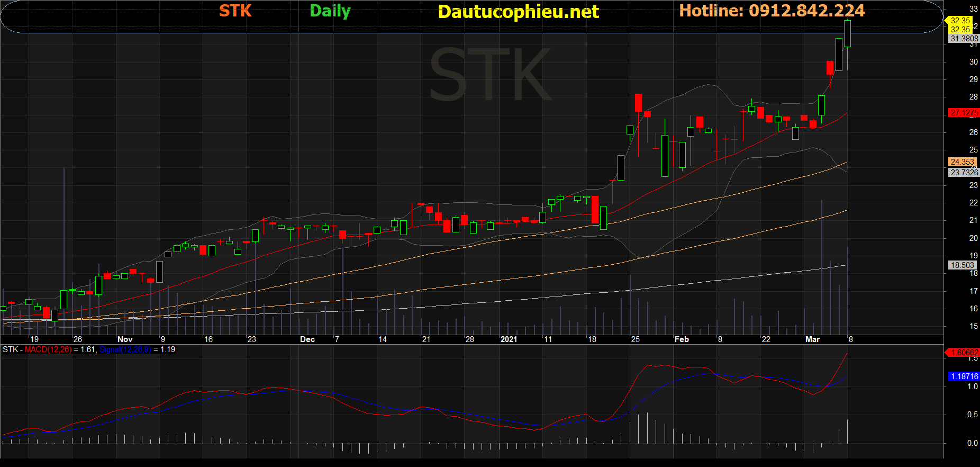
Task: Click the red 1.60662 MACD value tag
Action: tap(964, 353)
